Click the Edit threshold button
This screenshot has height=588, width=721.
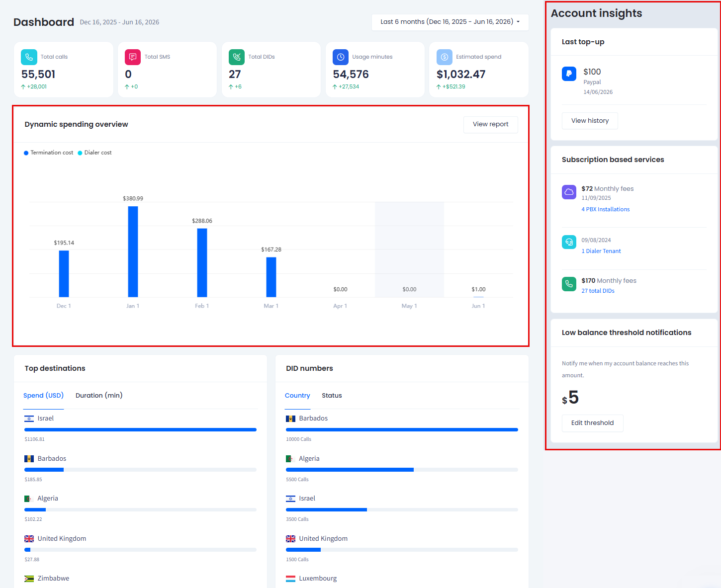pyautogui.click(x=592, y=423)
